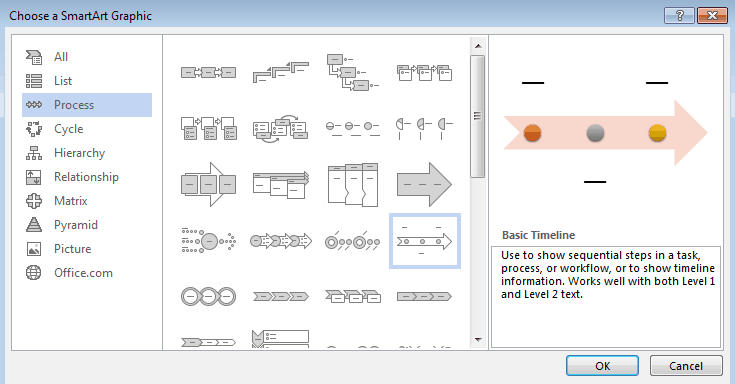Screen dimensions: 735x384
Task: Click the Office.com globe icon
Action: click(34, 272)
